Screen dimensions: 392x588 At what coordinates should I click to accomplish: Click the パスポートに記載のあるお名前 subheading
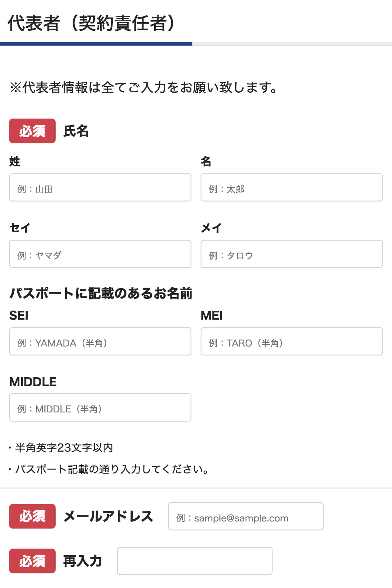101,293
